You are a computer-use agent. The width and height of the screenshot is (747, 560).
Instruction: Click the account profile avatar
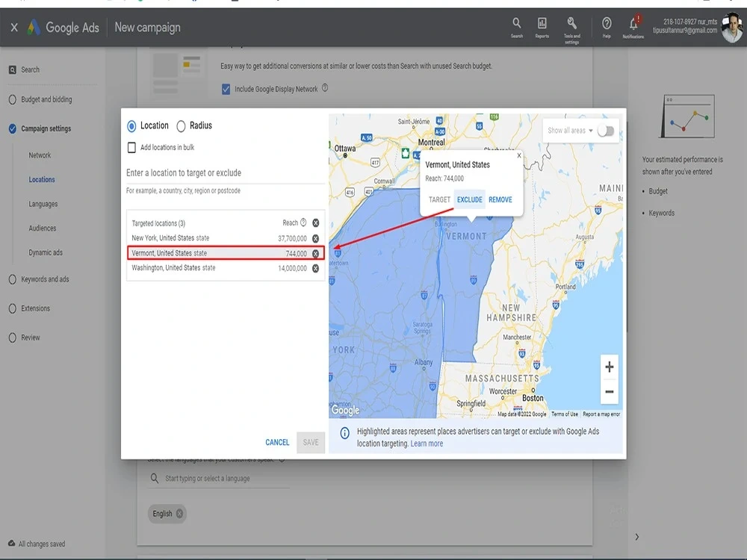[732, 28]
